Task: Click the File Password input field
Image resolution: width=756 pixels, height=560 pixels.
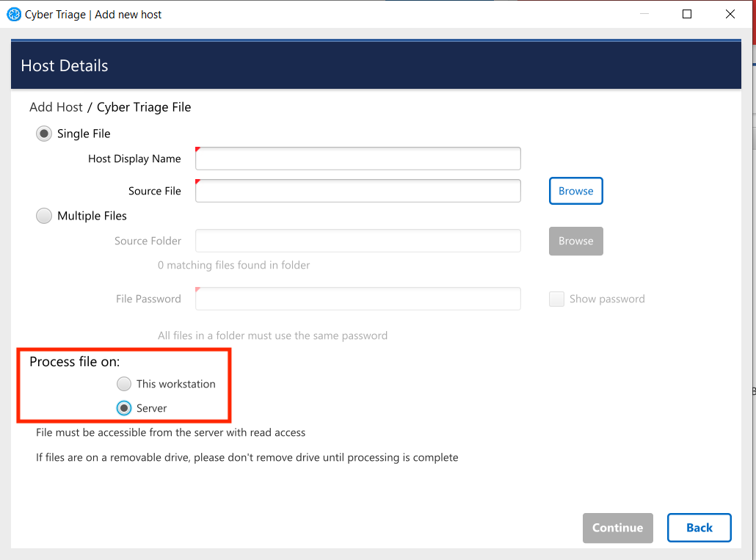Action: pyautogui.click(x=357, y=299)
